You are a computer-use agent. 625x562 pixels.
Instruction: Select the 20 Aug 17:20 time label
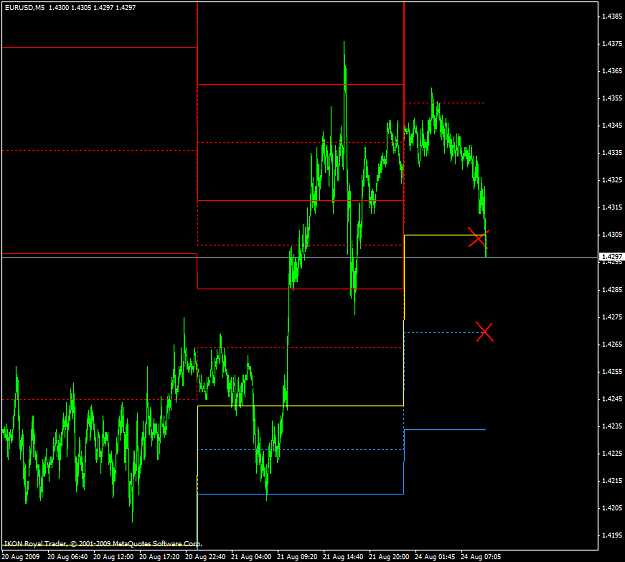coord(159,556)
